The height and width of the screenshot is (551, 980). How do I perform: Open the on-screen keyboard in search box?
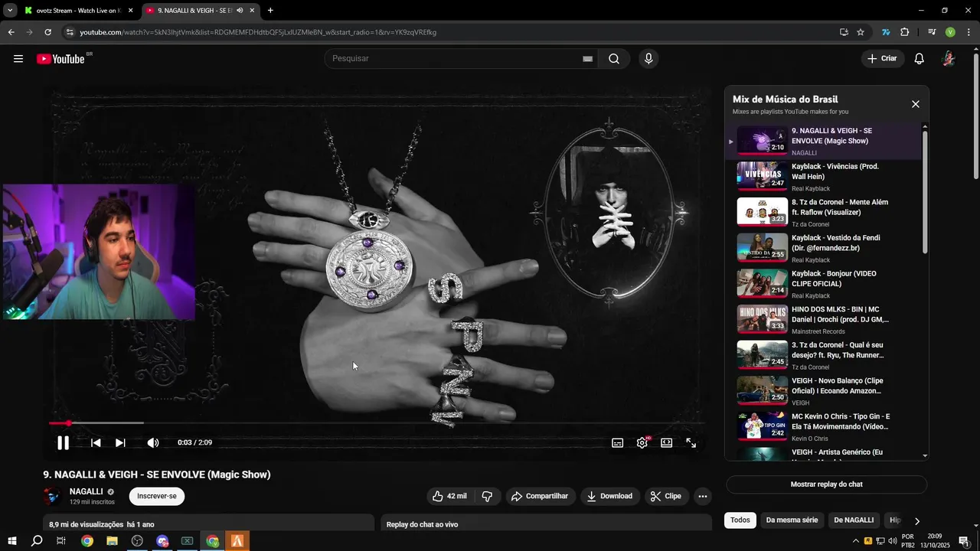[x=587, y=59]
